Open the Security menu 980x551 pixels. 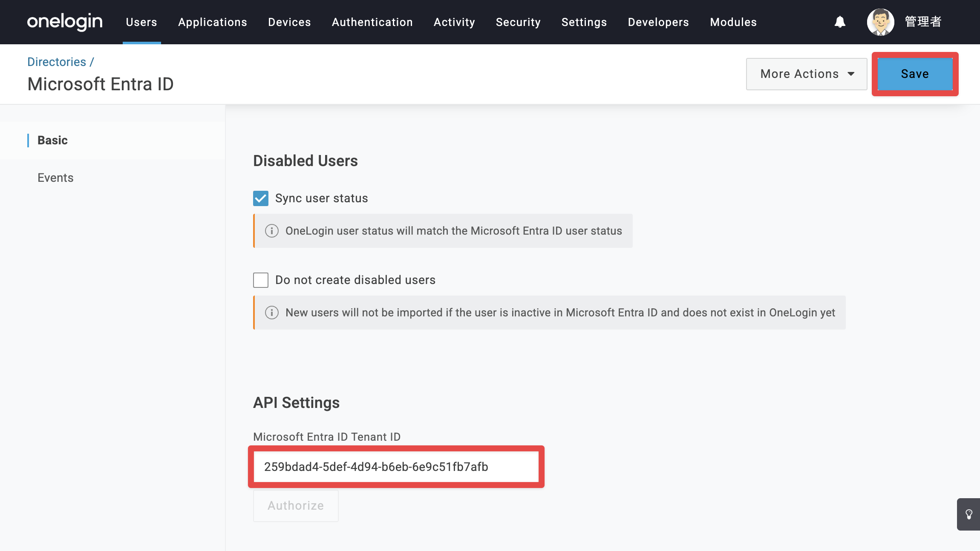pos(518,22)
